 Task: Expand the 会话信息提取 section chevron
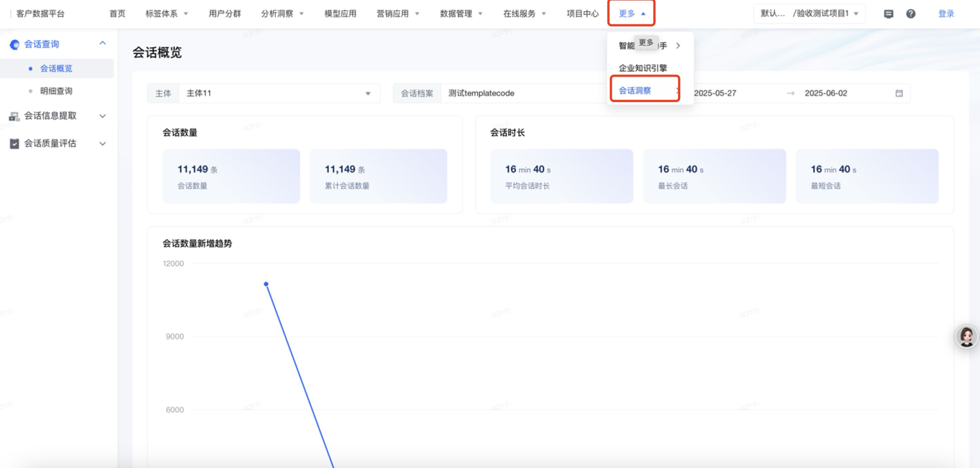tap(103, 116)
